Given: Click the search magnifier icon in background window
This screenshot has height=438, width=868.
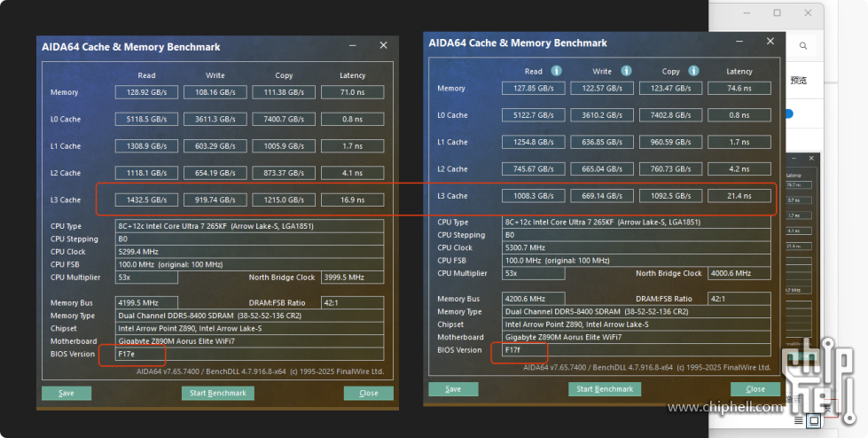Looking at the screenshot, I should click(x=803, y=46).
